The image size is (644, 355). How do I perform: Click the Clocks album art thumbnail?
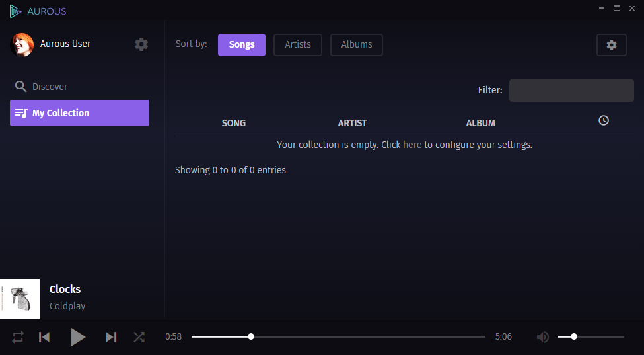pyautogui.click(x=20, y=299)
